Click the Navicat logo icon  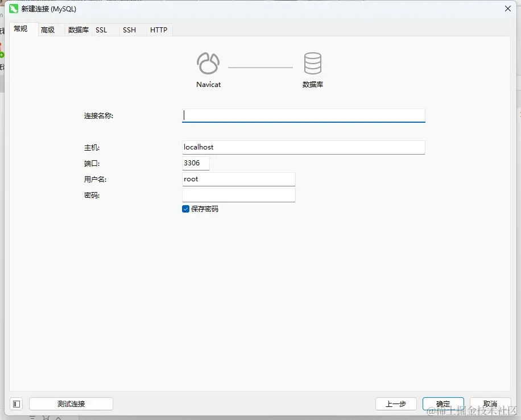pos(208,63)
